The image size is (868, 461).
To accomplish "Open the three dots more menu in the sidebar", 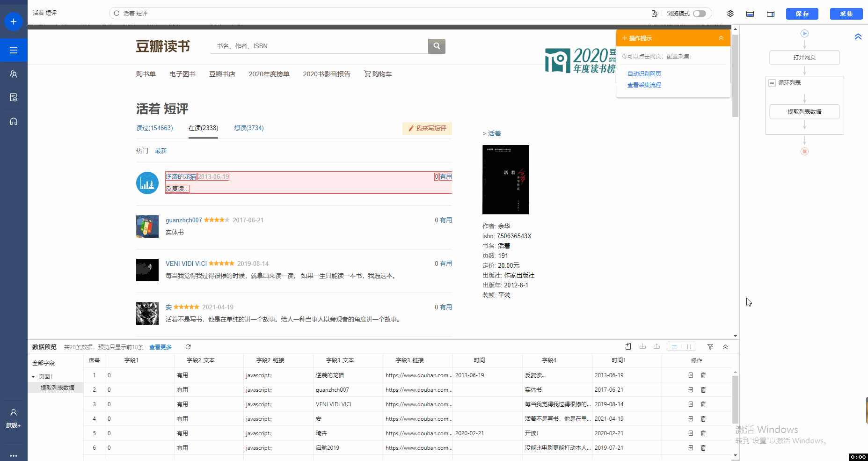I will pos(14,455).
